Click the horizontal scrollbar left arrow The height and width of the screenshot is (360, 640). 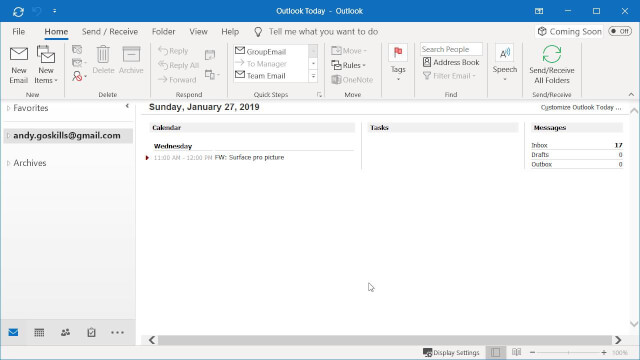[x=152, y=340]
